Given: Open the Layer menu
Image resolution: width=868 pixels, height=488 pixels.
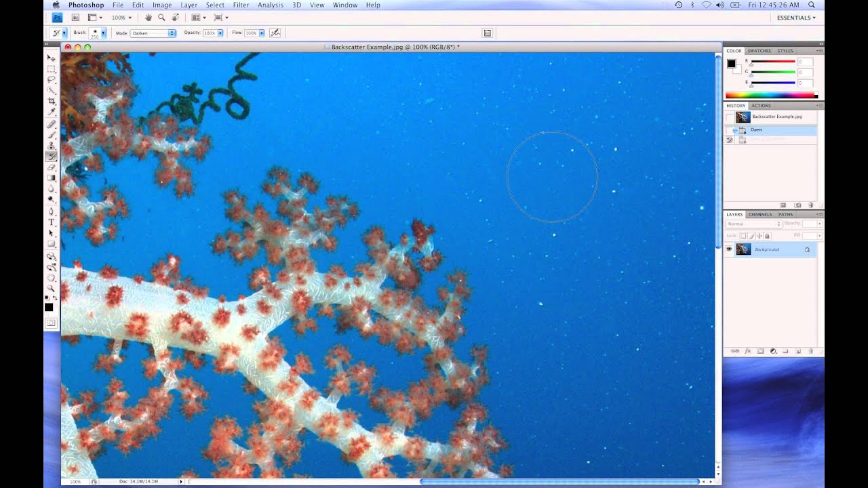Looking at the screenshot, I should [189, 5].
